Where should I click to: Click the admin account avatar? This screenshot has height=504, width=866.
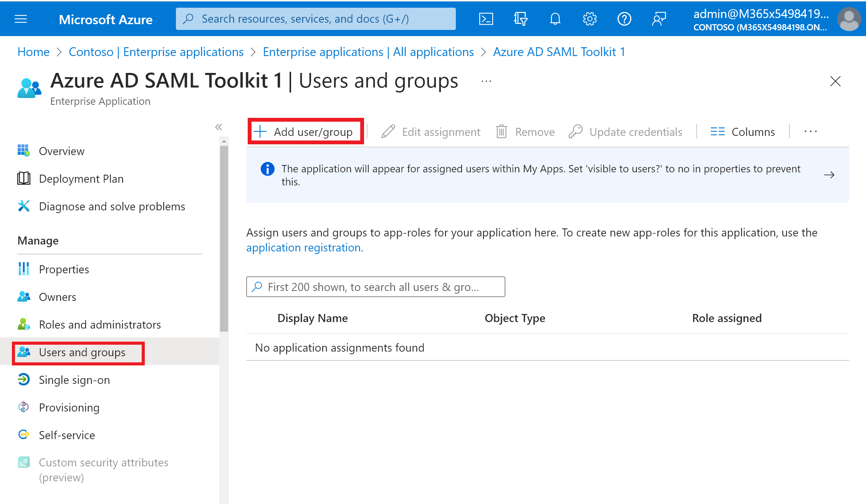point(849,19)
